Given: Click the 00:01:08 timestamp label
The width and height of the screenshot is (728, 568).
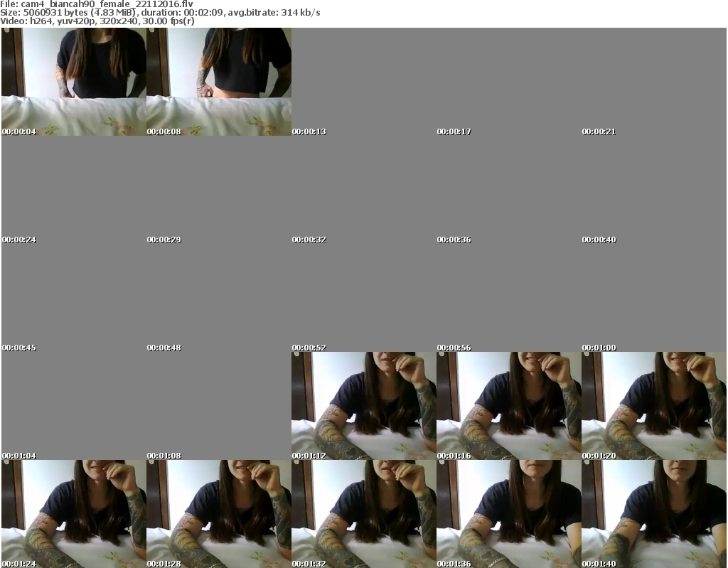Looking at the screenshot, I should (164, 456).
